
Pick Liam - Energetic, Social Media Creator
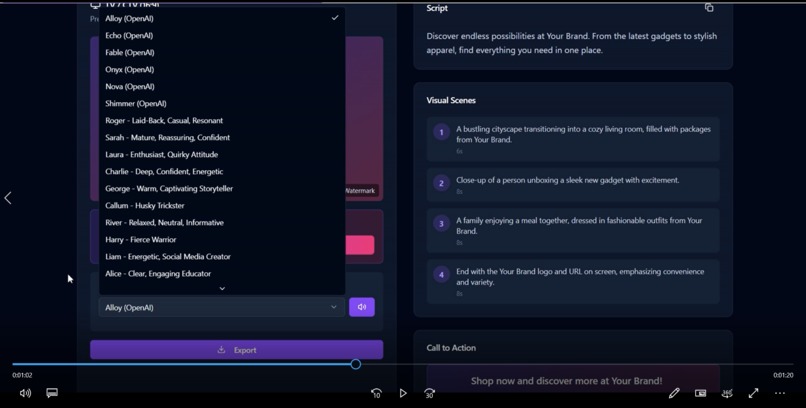(x=222, y=256)
